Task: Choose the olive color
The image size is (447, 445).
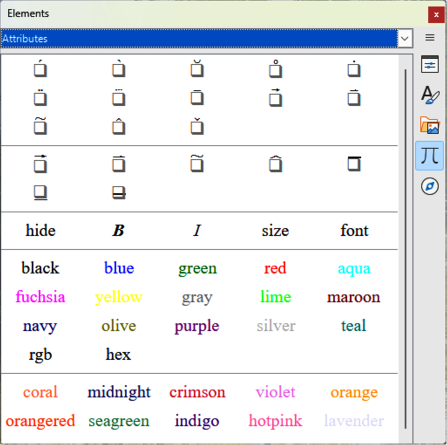Action: point(119,326)
